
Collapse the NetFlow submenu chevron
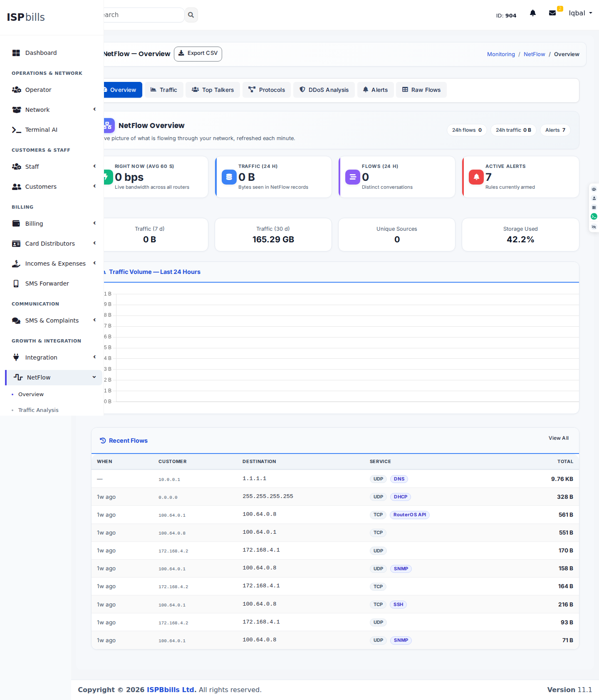click(x=94, y=377)
